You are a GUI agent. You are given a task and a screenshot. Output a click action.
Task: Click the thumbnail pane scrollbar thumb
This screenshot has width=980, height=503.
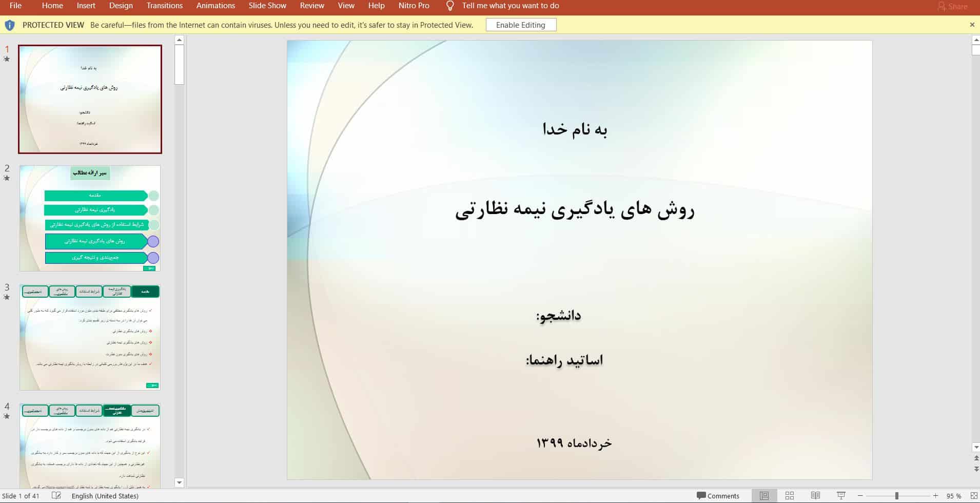pos(179,65)
